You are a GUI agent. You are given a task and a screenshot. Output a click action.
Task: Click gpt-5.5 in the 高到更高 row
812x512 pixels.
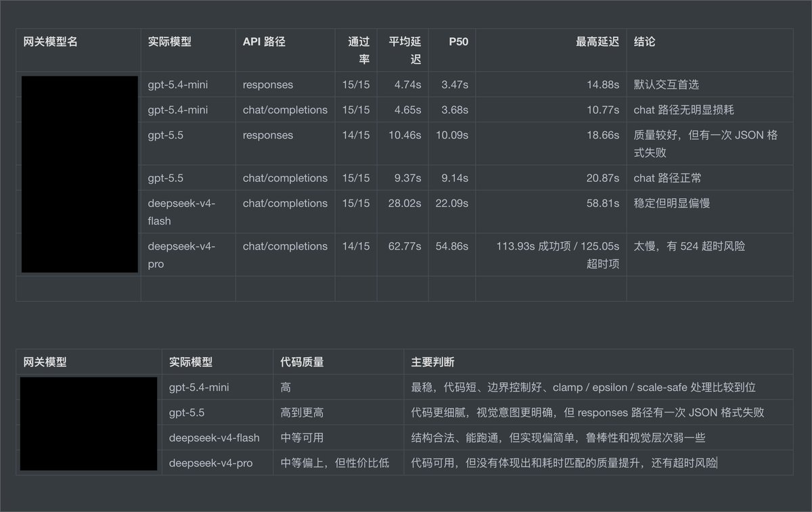tap(187, 413)
